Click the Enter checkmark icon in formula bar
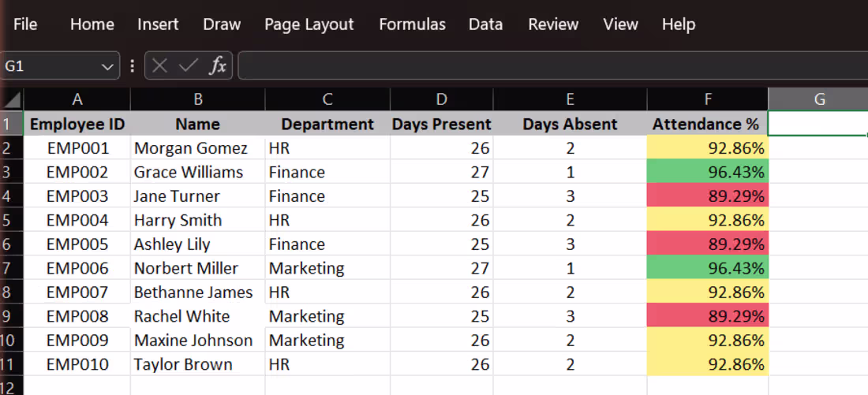868x395 pixels. 189,66
